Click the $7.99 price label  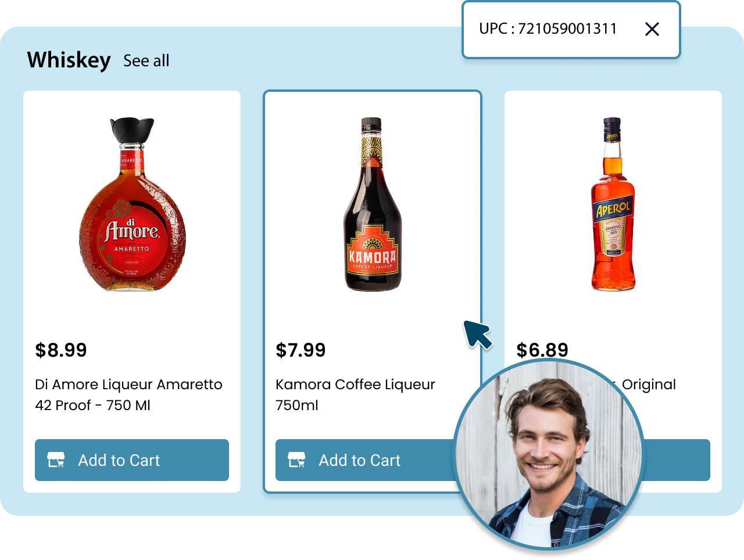coord(301,350)
